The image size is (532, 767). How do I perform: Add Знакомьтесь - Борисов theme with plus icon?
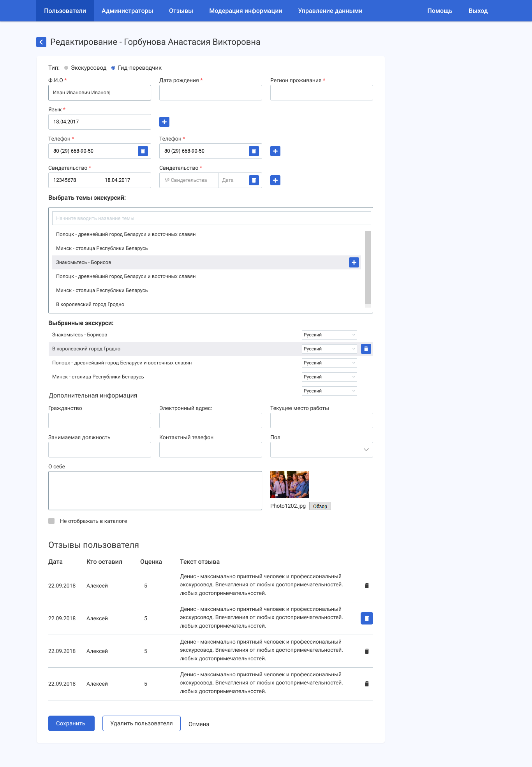354,262
